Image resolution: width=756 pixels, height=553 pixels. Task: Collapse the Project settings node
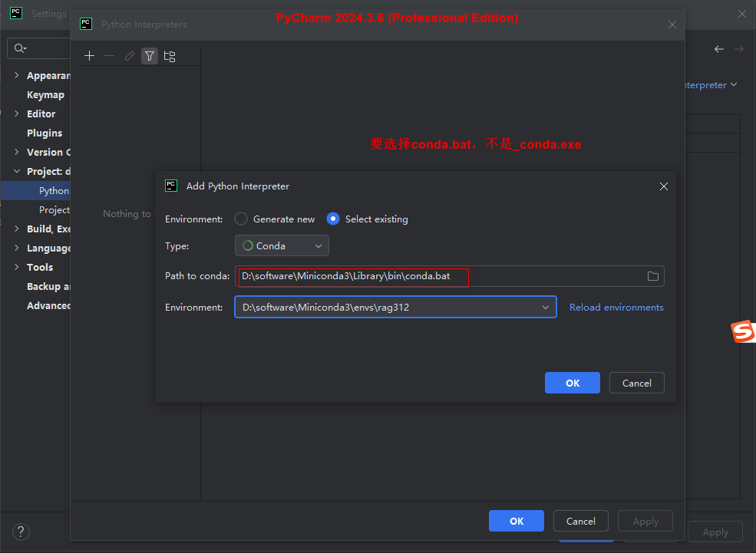click(x=17, y=171)
